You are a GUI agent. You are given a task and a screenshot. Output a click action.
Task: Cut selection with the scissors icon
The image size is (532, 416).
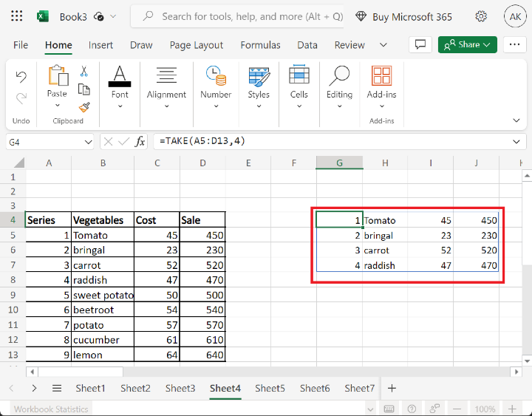(x=83, y=71)
